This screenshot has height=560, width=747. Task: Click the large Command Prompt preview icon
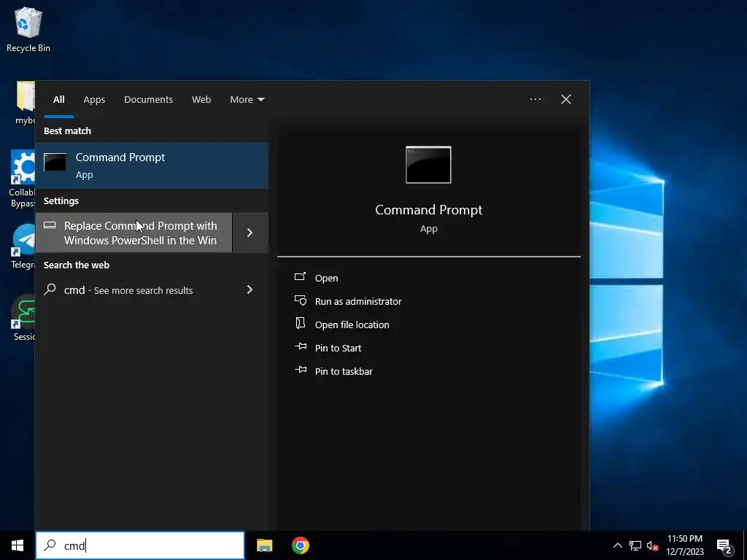coord(428,165)
